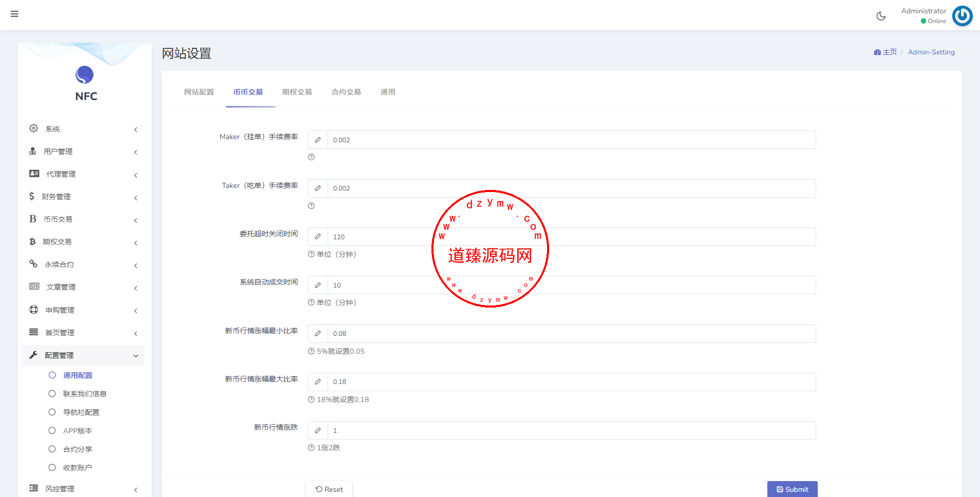Image resolution: width=980 pixels, height=497 pixels.
Task: Click pencil icon beside 新币行情涨跌
Action: click(318, 430)
